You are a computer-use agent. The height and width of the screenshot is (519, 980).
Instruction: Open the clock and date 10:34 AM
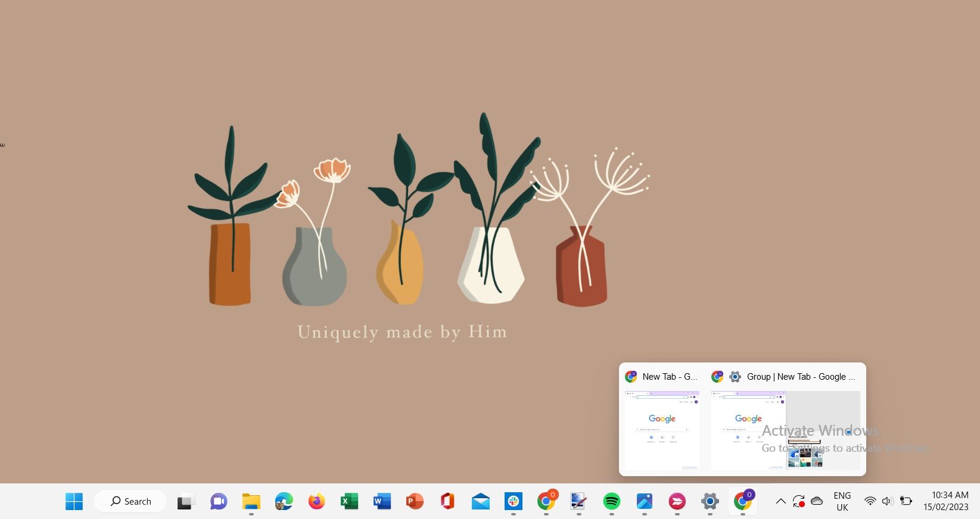point(946,502)
